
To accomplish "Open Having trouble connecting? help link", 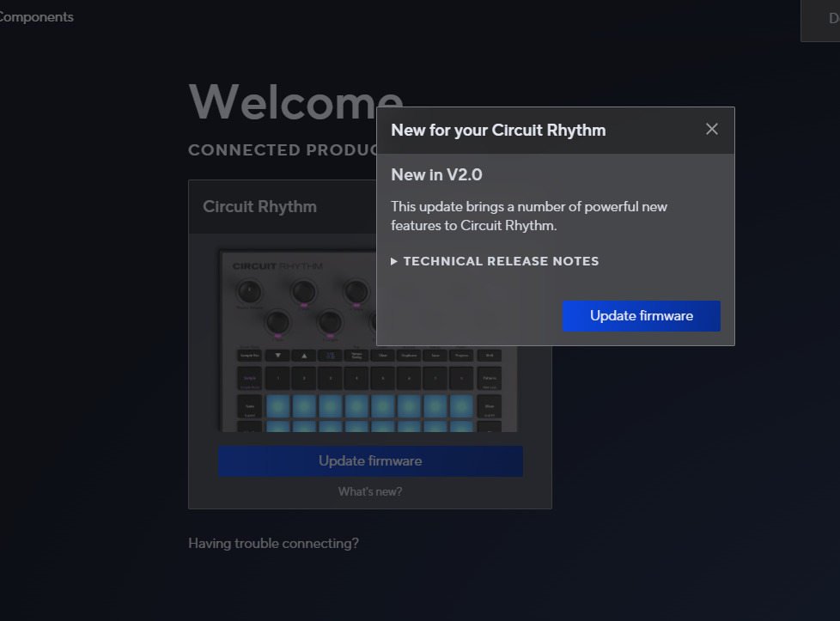I will coord(273,544).
